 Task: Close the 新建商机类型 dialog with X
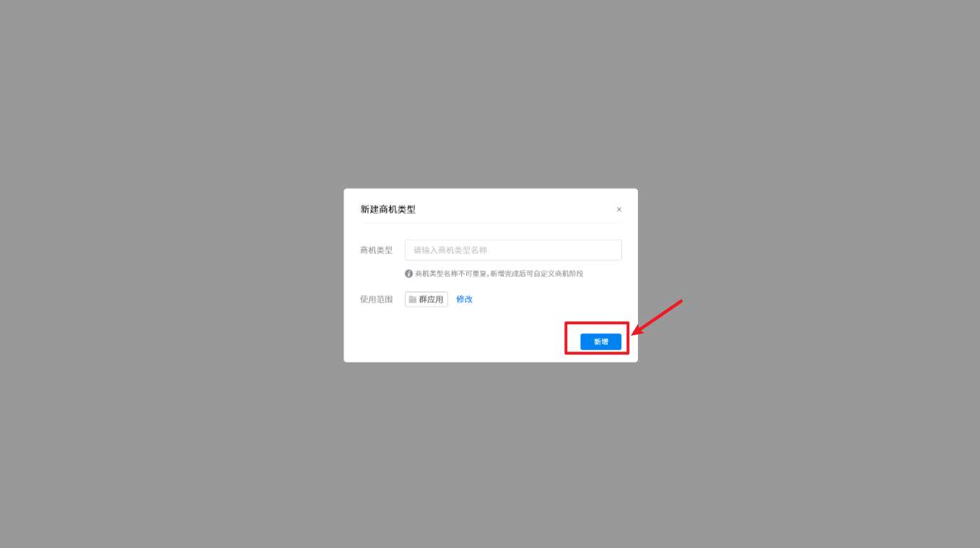pos(619,209)
